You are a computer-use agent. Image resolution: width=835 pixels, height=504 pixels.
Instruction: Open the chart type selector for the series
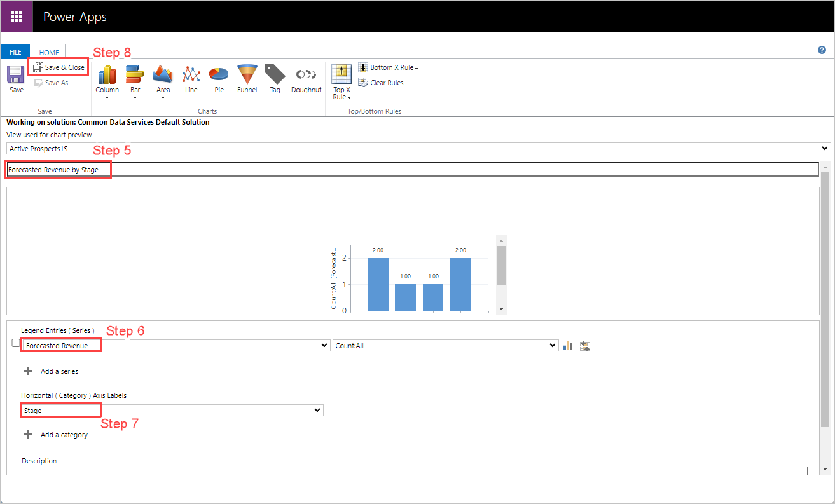coord(567,345)
